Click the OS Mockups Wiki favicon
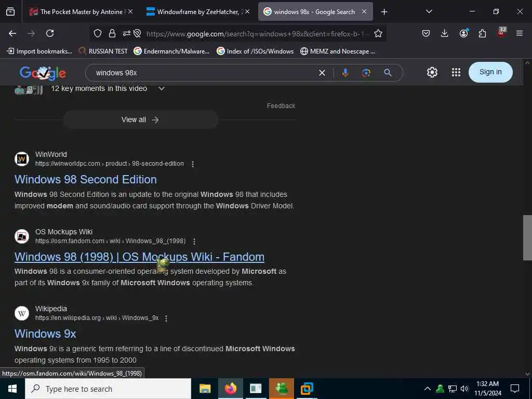The image size is (532, 399). (22, 236)
